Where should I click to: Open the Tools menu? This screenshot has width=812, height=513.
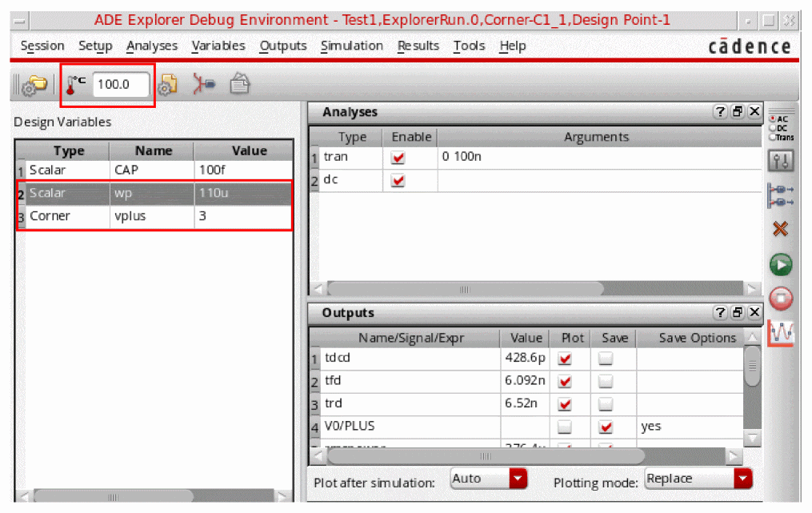tap(469, 46)
